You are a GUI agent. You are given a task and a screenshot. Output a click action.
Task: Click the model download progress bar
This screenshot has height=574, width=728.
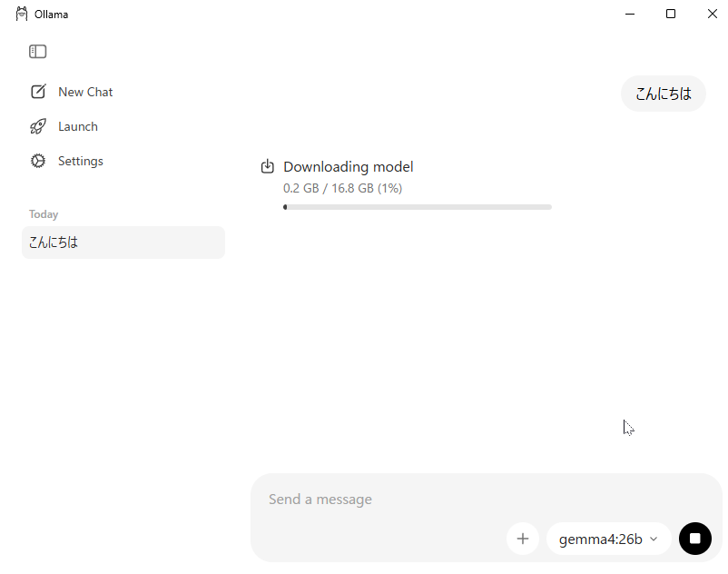pos(418,207)
